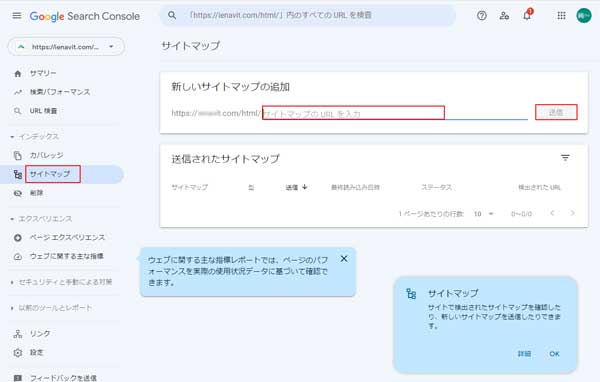Click the 型 column header
The width and height of the screenshot is (600, 382).
(x=251, y=187)
